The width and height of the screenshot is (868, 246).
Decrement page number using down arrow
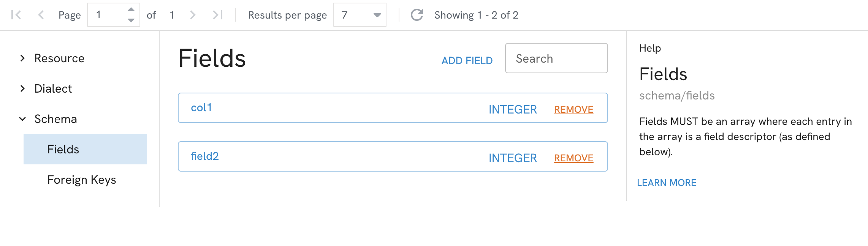pyautogui.click(x=131, y=21)
